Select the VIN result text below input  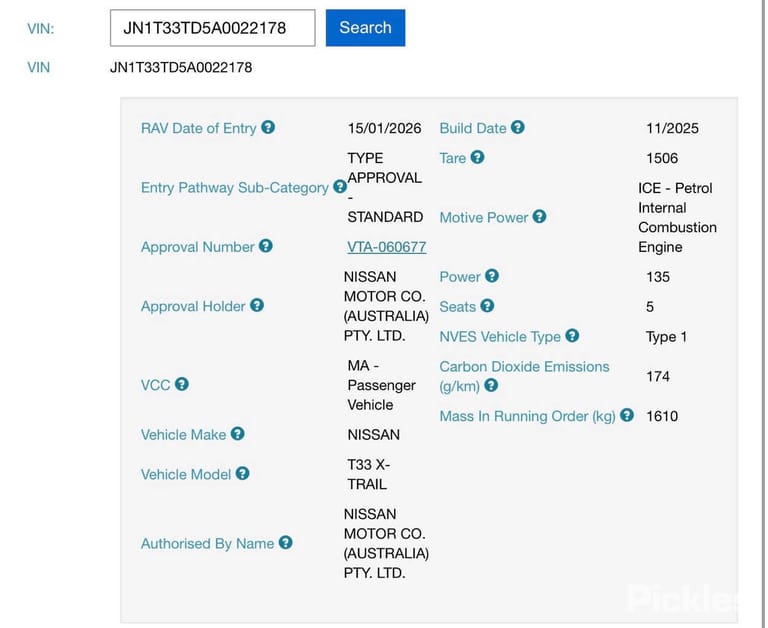[181, 67]
